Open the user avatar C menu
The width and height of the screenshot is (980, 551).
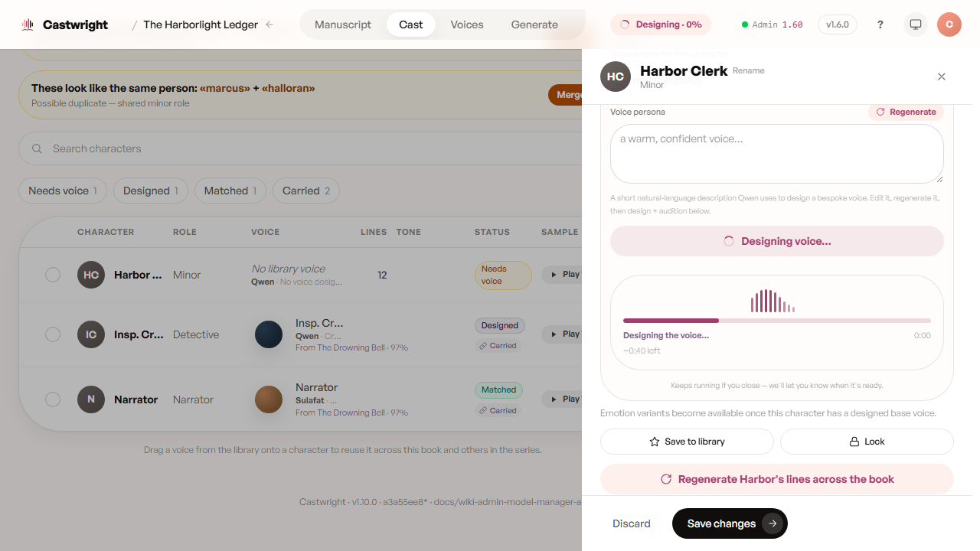pos(949,24)
